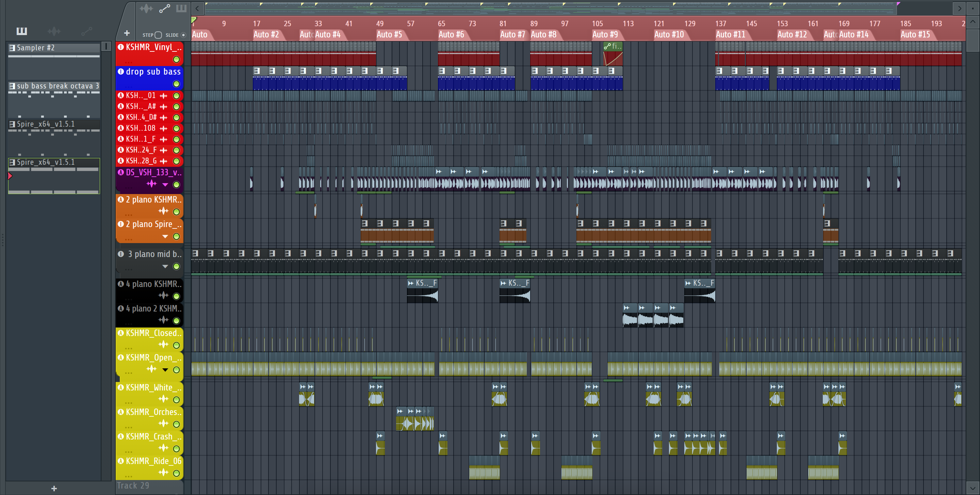This screenshot has width=980, height=495.
Task: Click waveform icon on KSHMR_Crash track
Action: pyautogui.click(x=164, y=448)
